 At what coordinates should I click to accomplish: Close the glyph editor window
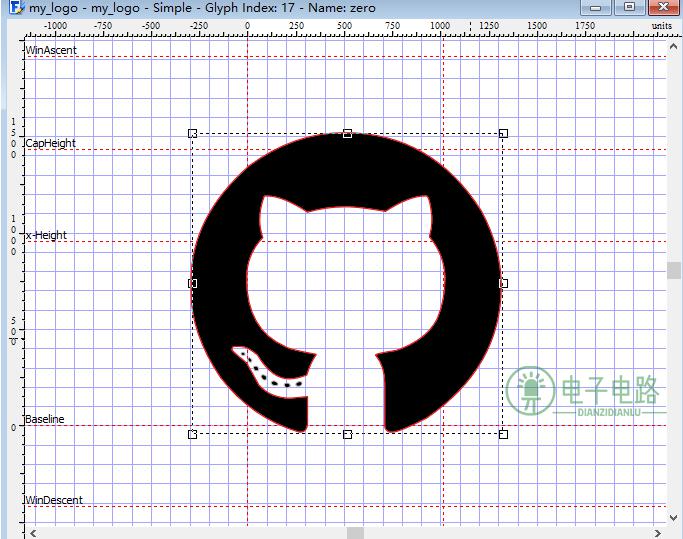click(663, 7)
